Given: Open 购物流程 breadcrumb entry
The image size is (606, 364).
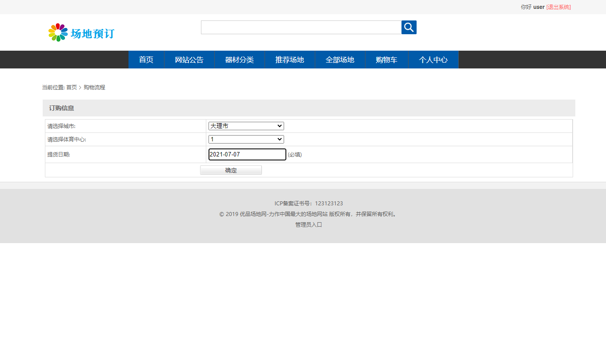Looking at the screenshot, I should click(x=93, y=87).
